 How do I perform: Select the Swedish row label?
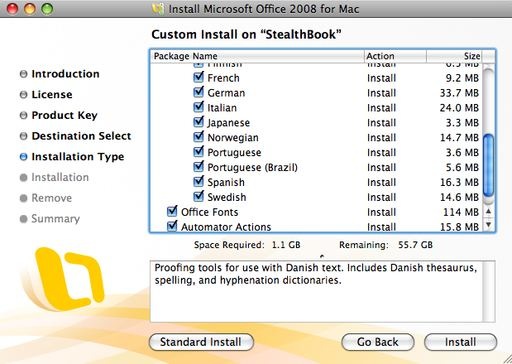point(227,197)
